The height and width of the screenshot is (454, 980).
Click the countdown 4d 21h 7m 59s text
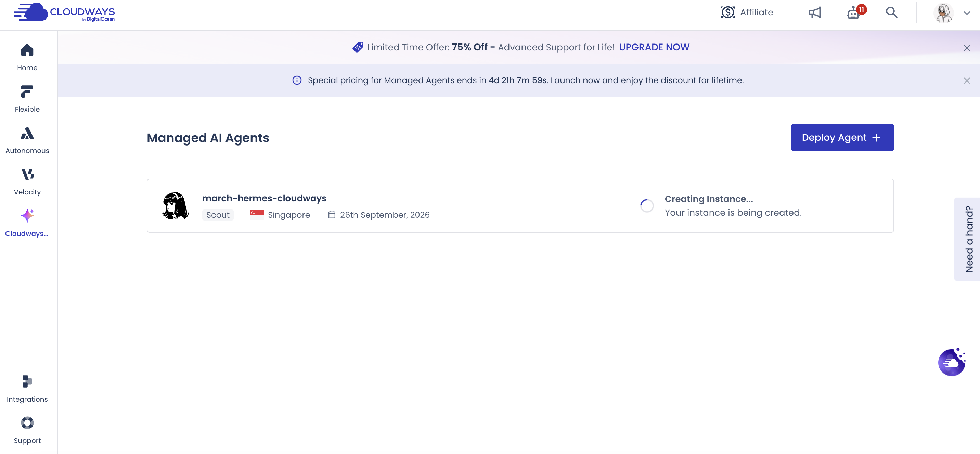[x=518, y=80]
